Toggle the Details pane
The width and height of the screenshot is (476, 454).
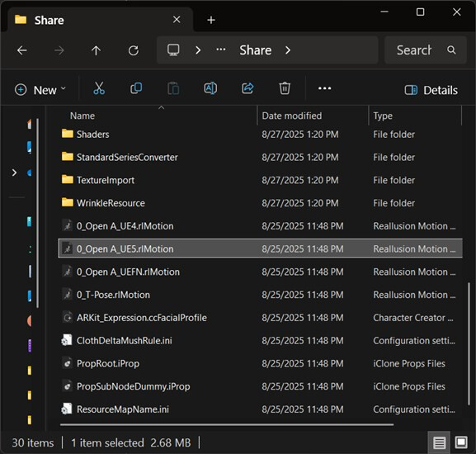pos(431,90)
